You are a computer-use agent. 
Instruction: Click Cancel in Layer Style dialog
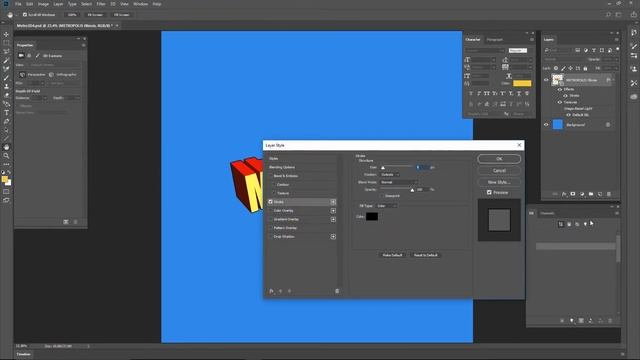(x=499, y=171)
